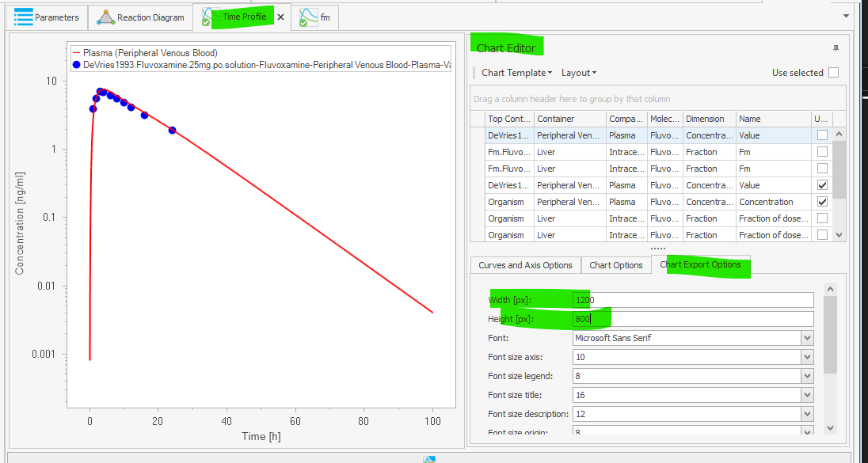This screenshot has height=463, width=868.
Task: Open the Parameters tab
Action: coord(47,17)
